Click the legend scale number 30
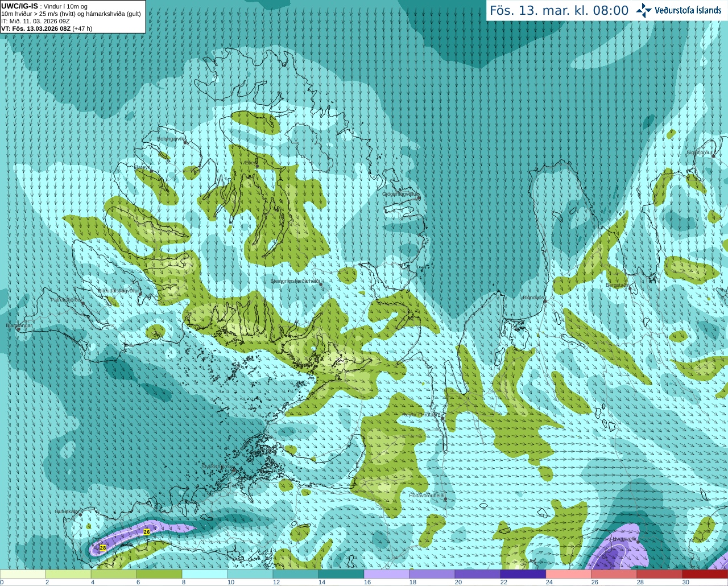Image resolution: width=728 pixels, height=586 pixels. (686, 582)
